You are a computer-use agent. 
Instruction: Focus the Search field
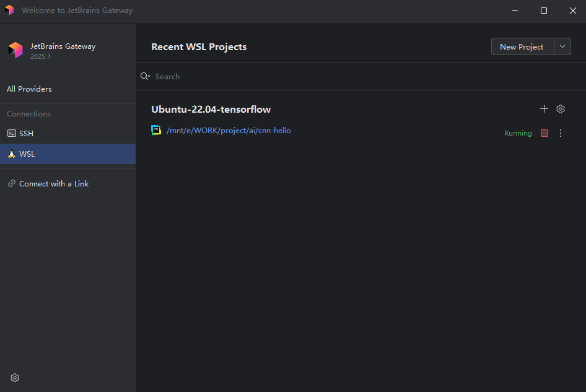pyautogui.click(x=361, y=76)
